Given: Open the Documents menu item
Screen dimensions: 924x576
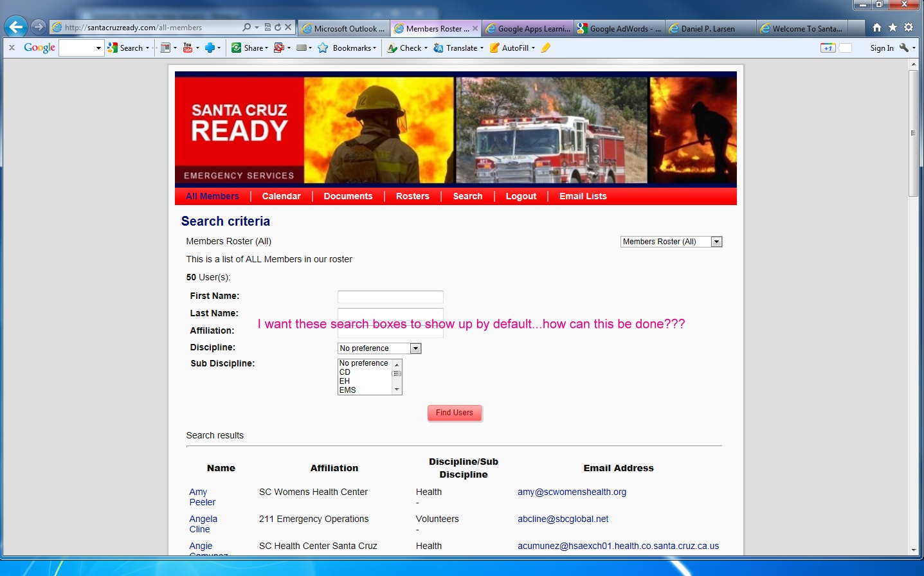Looking at the screenshot, I should coord(348,196).
